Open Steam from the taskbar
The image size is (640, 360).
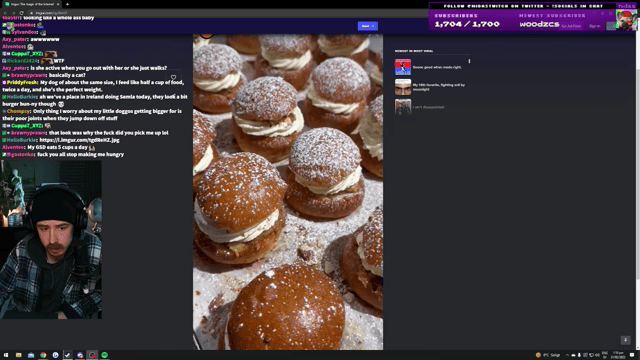68,355
